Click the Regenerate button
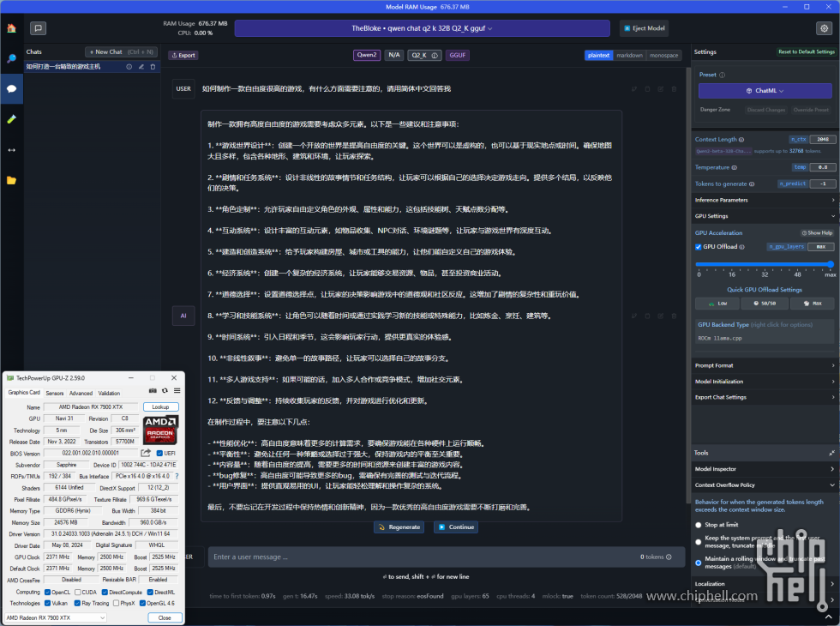The height and width of the screenshot is (626, 840). pos(399,527)
